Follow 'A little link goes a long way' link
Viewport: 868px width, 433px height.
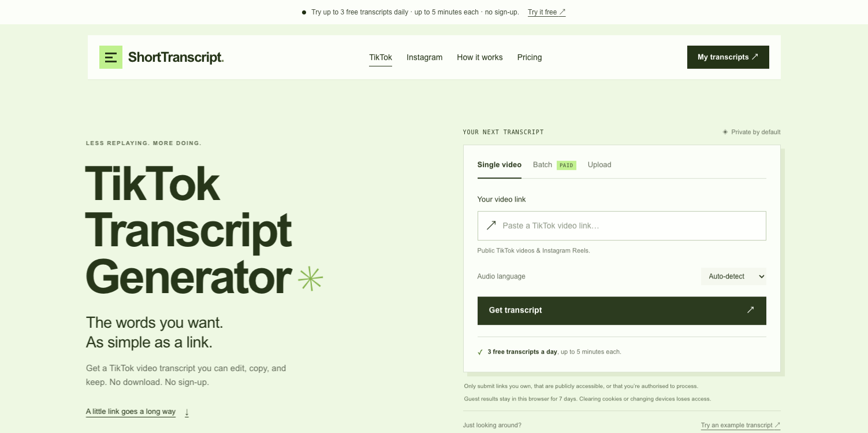[x=131, y=412]
